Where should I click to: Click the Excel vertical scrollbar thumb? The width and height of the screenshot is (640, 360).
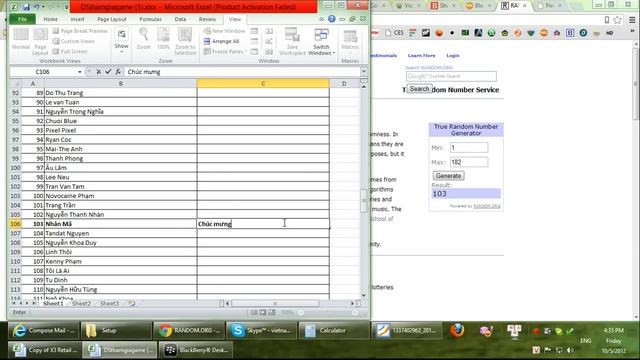pos(364,201)
